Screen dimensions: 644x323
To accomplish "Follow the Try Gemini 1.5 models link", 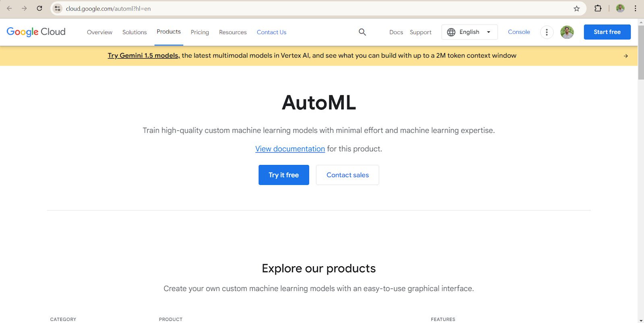I will 144,56.
